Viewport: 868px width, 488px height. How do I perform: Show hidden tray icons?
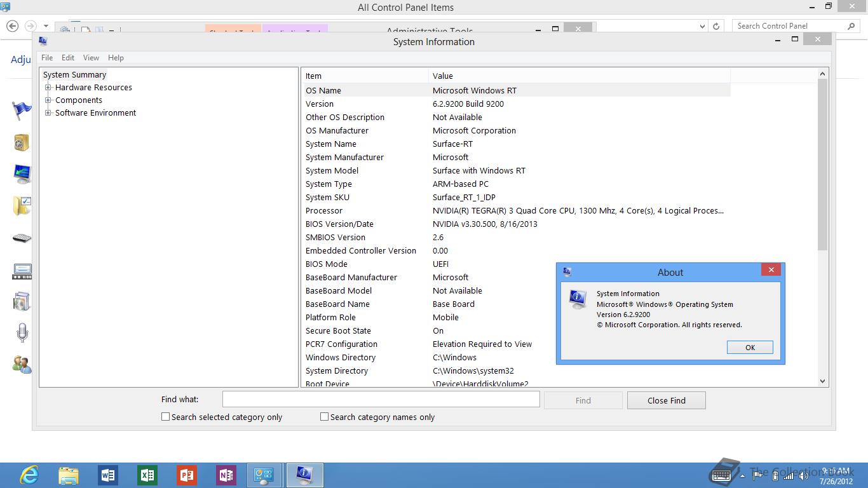742,475
